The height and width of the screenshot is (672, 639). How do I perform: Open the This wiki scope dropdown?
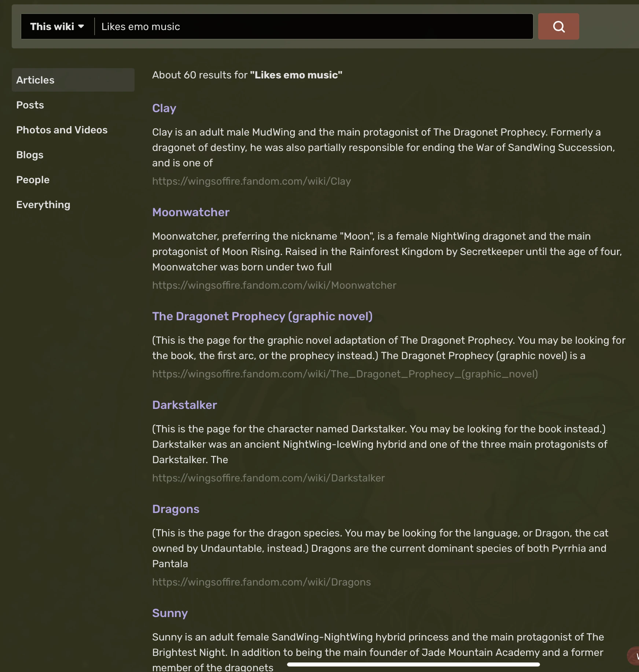click(57, 26)
